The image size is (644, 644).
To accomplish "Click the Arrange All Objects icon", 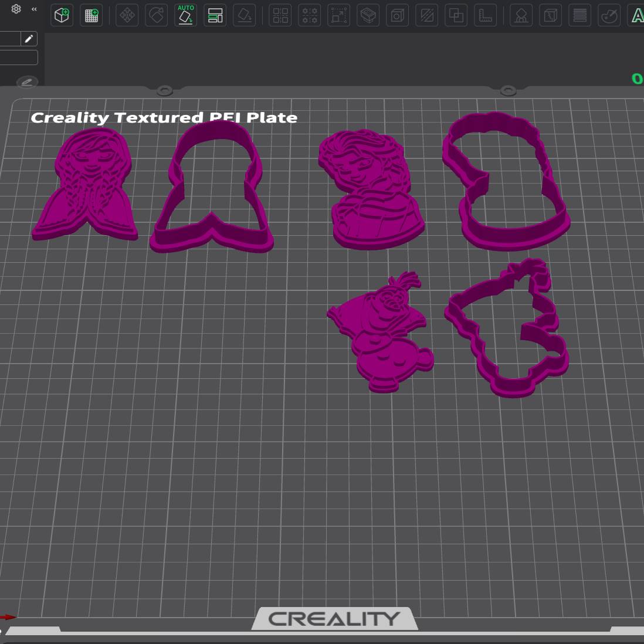I will 215,15.
